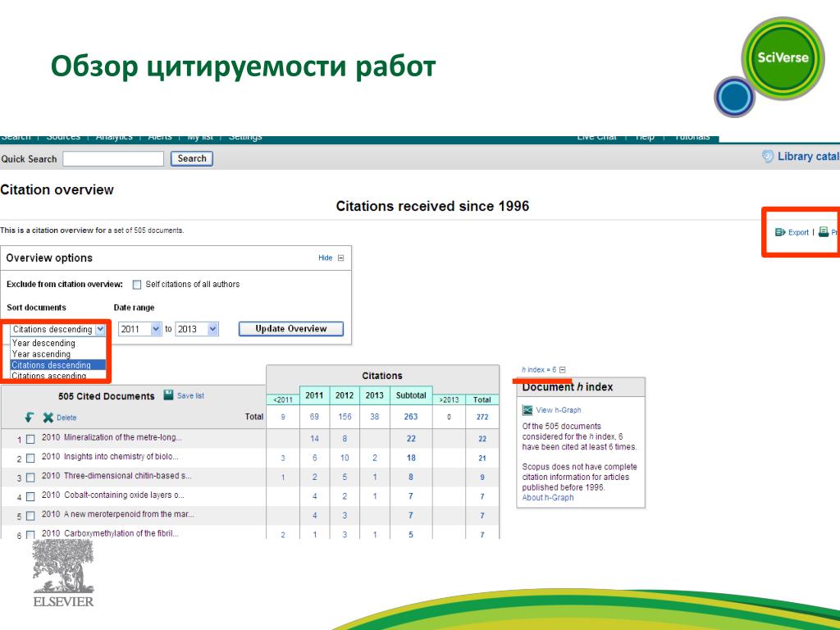
Task: Click the Subtotal column header
Action: pyautogui.click(x=411, y=395)
